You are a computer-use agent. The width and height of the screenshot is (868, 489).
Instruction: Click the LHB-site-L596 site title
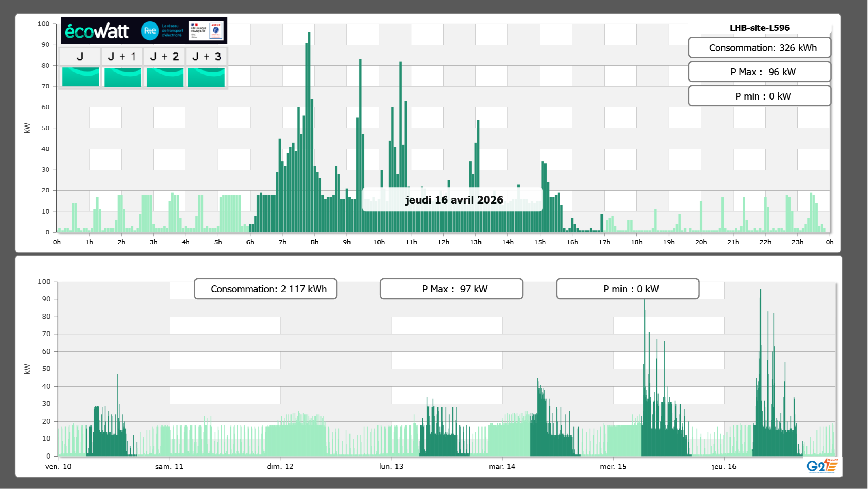[x=759, y=28]
